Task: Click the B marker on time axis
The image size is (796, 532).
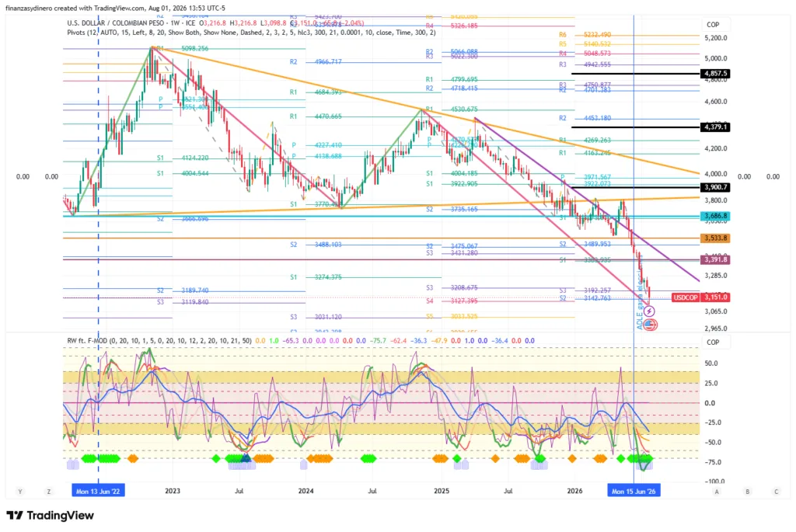Action: click(x=747, y=492)
